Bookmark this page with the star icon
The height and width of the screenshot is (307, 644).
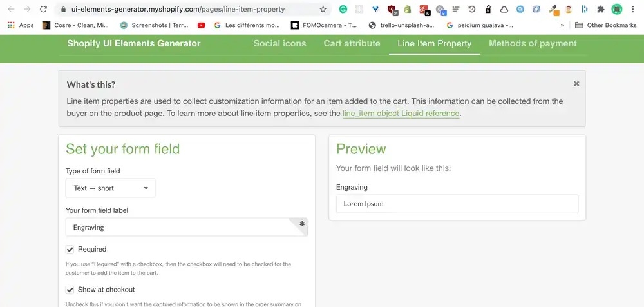pyautogui.click(x=323, y=10)
